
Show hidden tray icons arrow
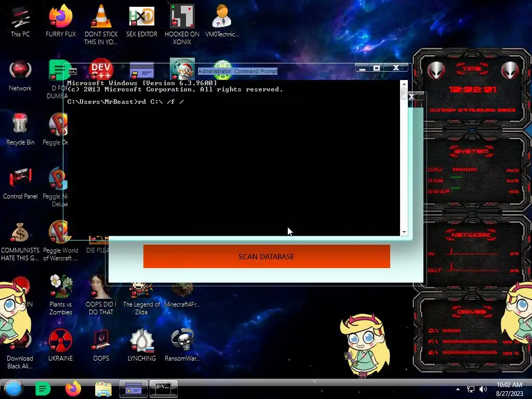tap(458, 389)
